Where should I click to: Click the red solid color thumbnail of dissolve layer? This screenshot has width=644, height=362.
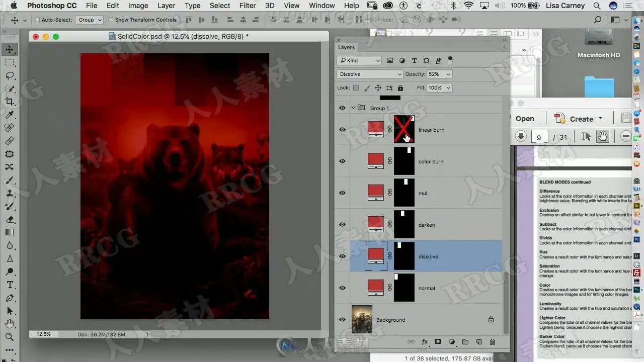click(376, 255)
